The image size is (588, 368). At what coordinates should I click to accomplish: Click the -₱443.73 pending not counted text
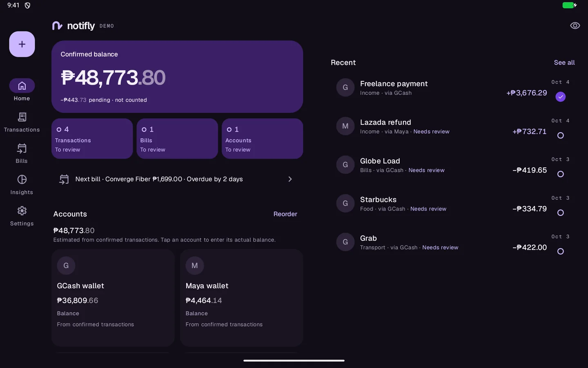(104, 100)
